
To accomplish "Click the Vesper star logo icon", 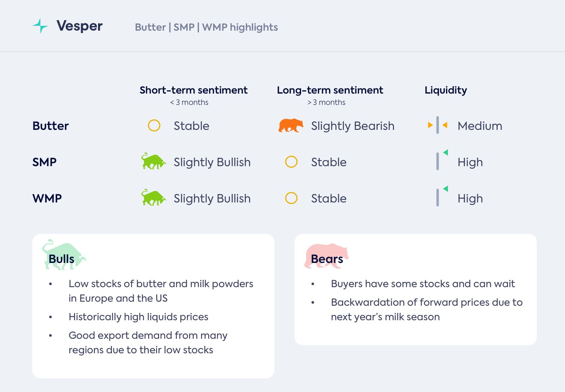I will [40, 26].
